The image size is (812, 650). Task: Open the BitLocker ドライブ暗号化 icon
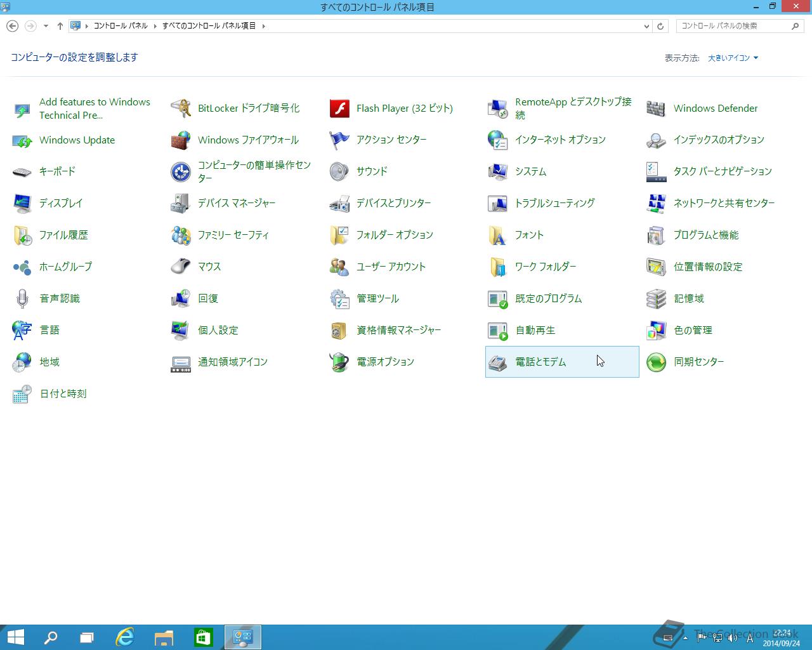click(x=181, y=108)
